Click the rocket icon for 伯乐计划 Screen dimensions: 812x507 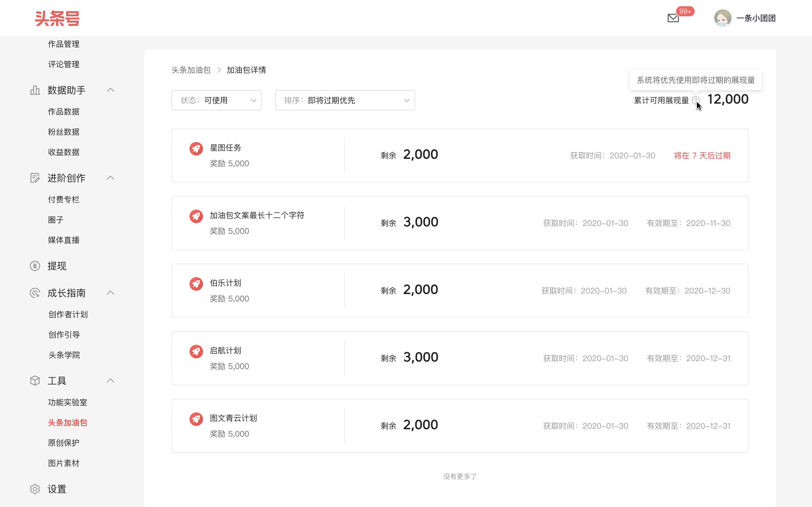coord(196,284)
